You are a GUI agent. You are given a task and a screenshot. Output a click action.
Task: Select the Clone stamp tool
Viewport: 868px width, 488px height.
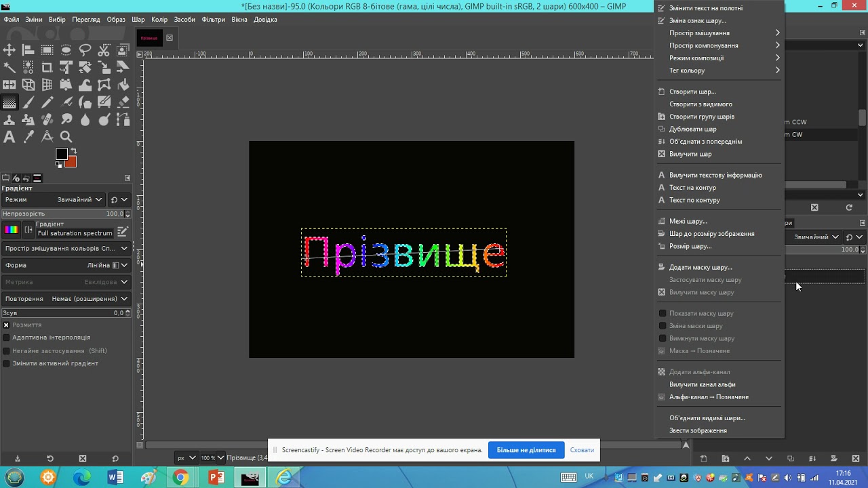(x=9, y=120)
